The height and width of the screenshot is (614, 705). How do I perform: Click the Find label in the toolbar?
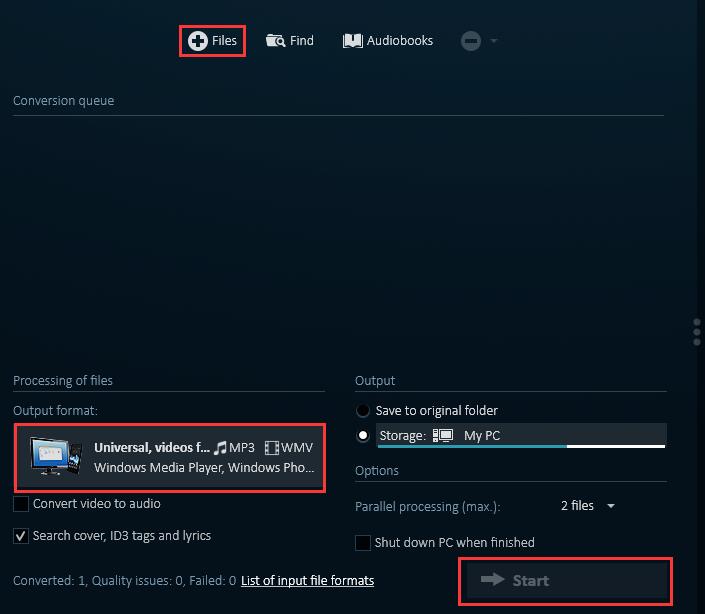(x=301, y=40)
